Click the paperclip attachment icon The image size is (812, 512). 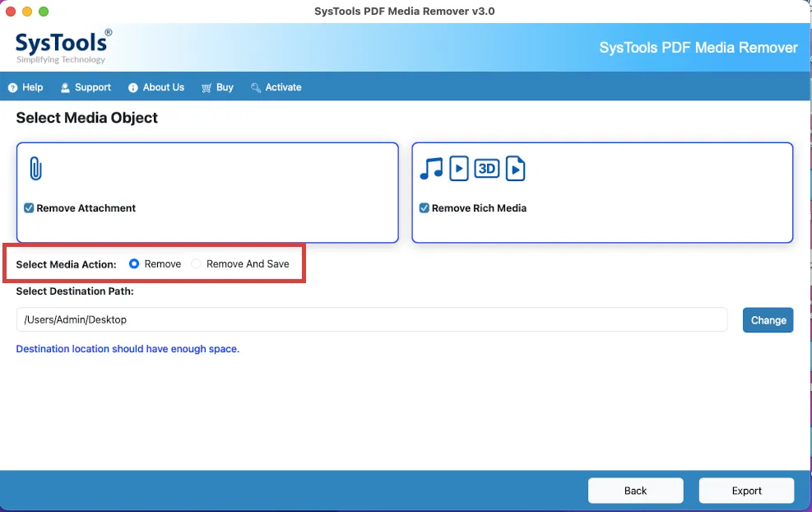[x=35, y=169]
